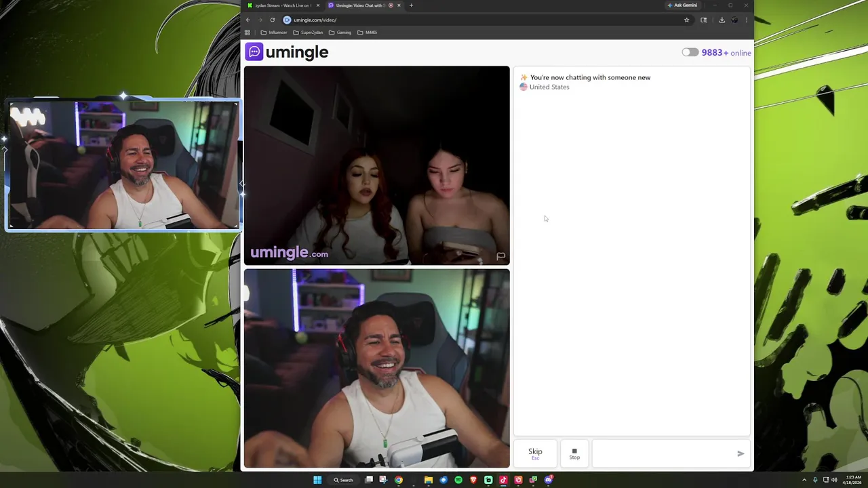Open the Influencer bookmarks folder

274,33
